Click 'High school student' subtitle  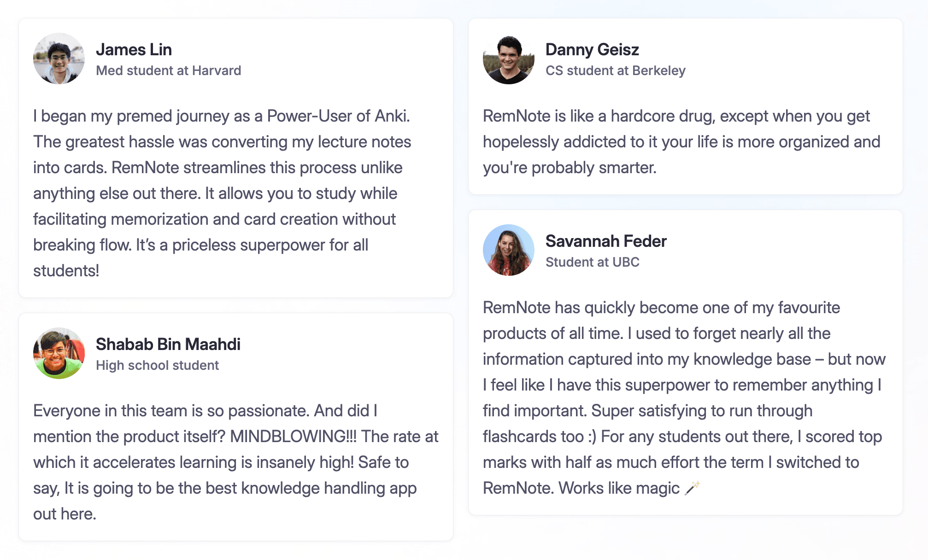tap(157, 365)
